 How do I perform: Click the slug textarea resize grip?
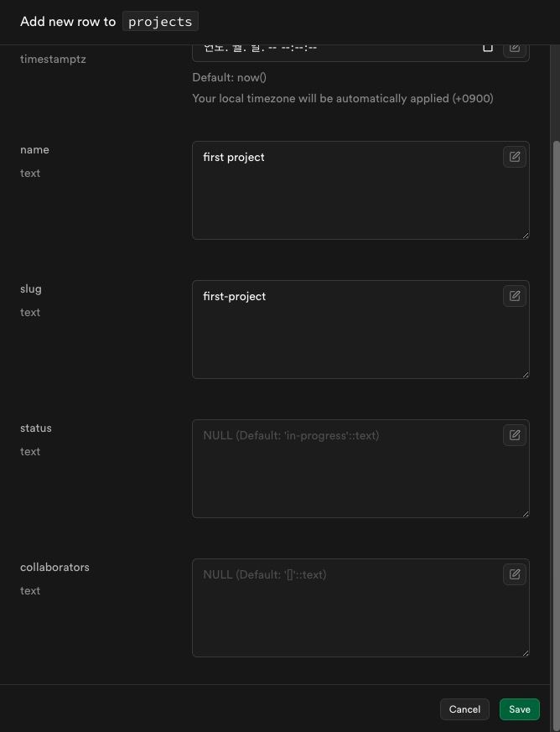click(526, 375)
